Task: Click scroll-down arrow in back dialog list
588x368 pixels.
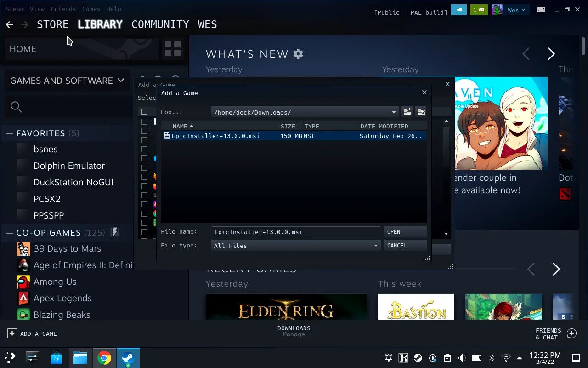Action: pos(446,234)
